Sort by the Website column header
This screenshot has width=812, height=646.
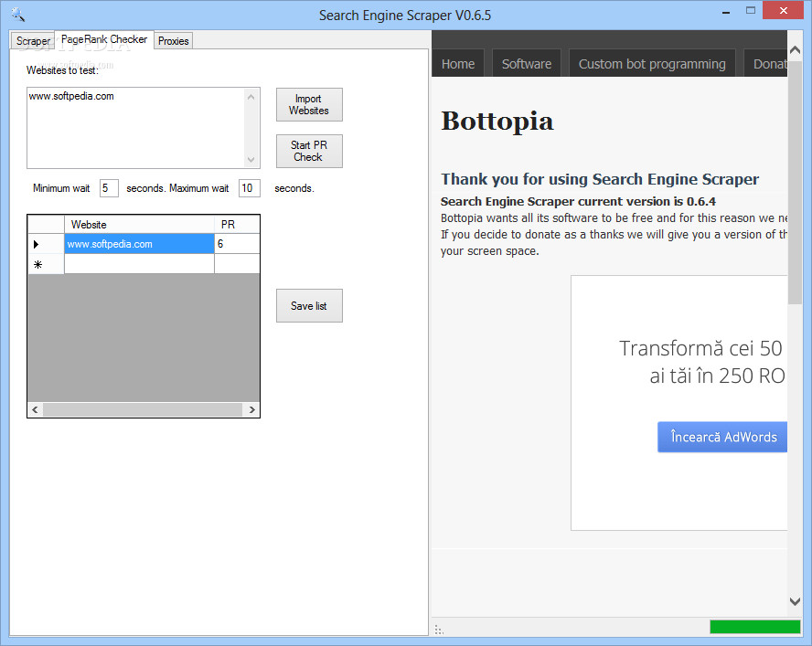(139, 225)
